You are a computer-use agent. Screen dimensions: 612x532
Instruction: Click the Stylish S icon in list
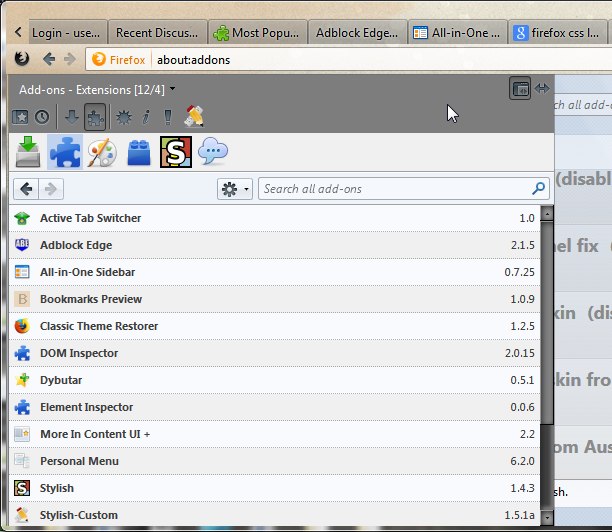[x=22, y=488]
